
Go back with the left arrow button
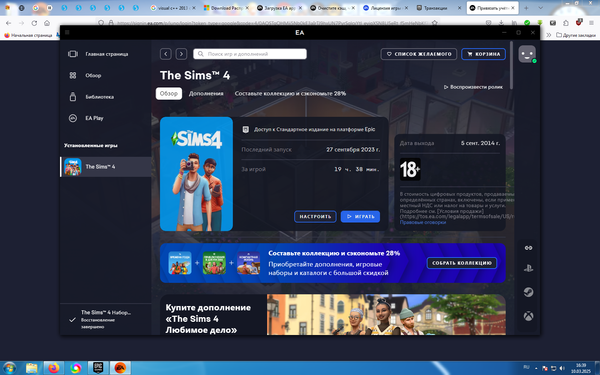pyautogui.click(x=166, y=54)
